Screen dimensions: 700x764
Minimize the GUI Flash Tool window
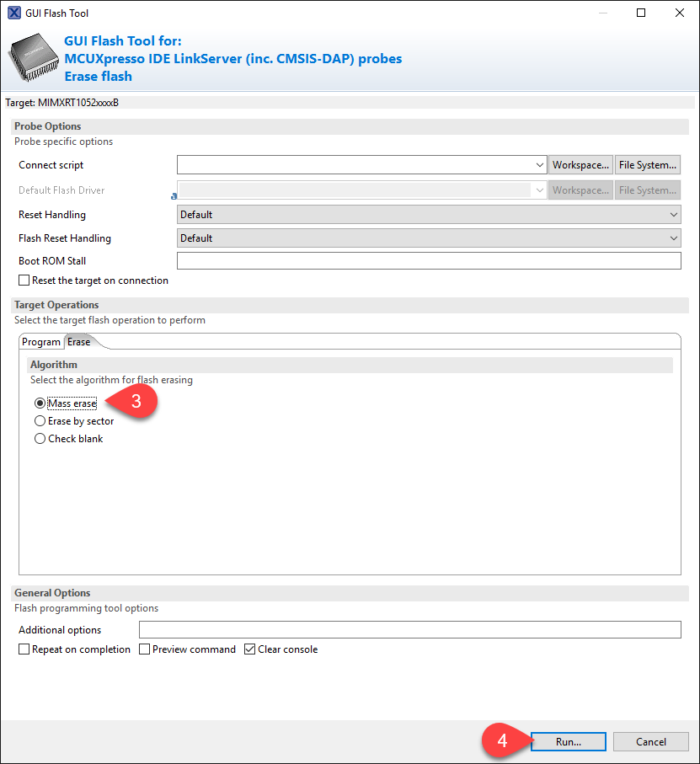603,13
